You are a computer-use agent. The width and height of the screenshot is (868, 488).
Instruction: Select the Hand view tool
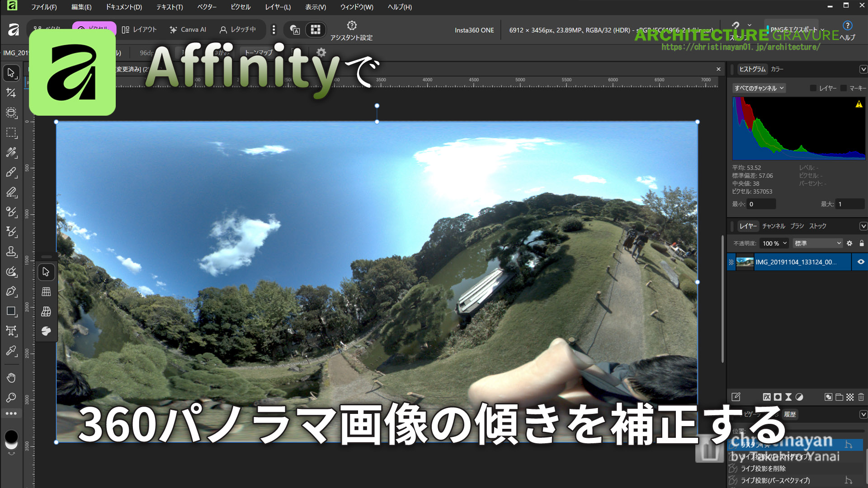click(11, 378)
